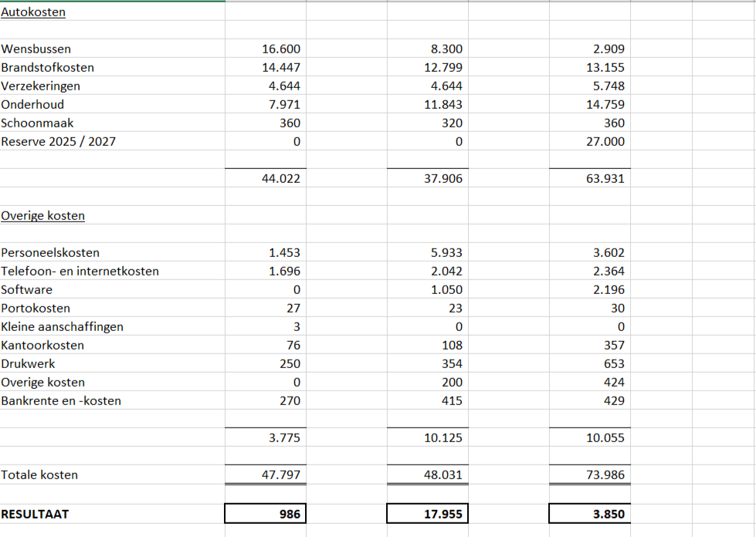This screenshot has height=537, width=756.
Task: Select the Reserve 2025 / 2027 label cell
Action: pos(59,142)
